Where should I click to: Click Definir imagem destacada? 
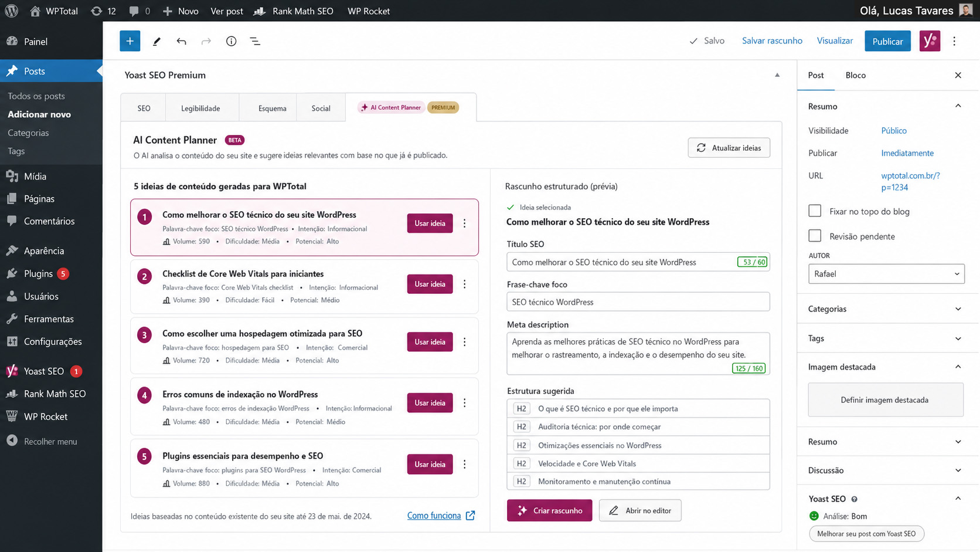[885, 400]
